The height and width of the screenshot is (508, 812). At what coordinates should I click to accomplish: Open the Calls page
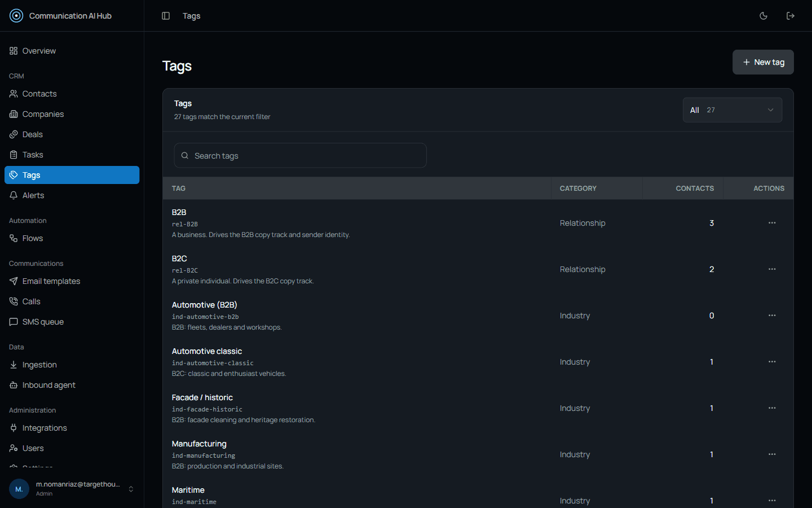pyautogui.click(x=72, y=301)
